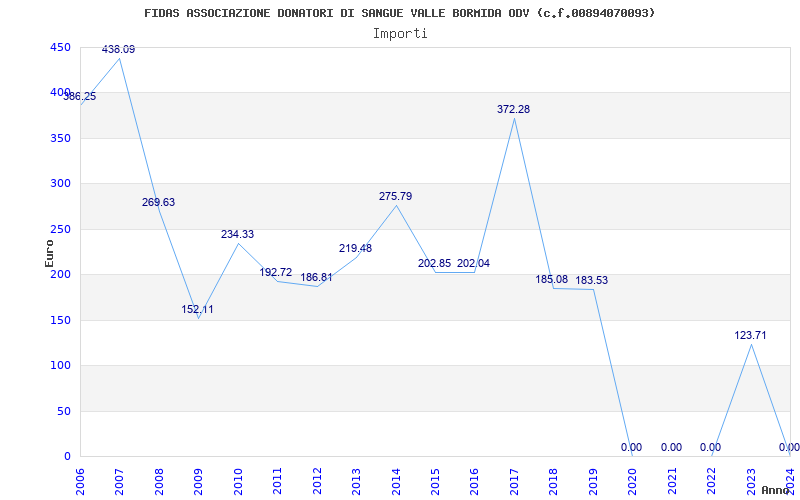Select the 219.48 value label

click(x=356, y=248)
